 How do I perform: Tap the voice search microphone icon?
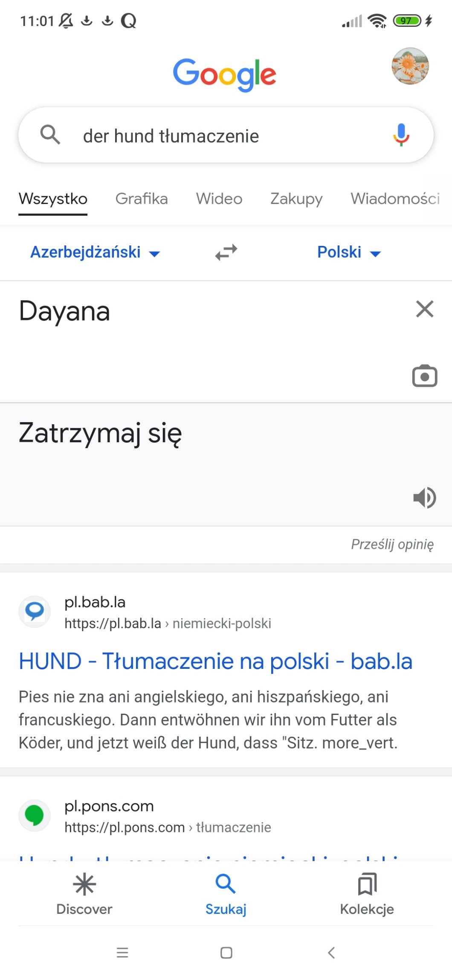click(401, 135)
